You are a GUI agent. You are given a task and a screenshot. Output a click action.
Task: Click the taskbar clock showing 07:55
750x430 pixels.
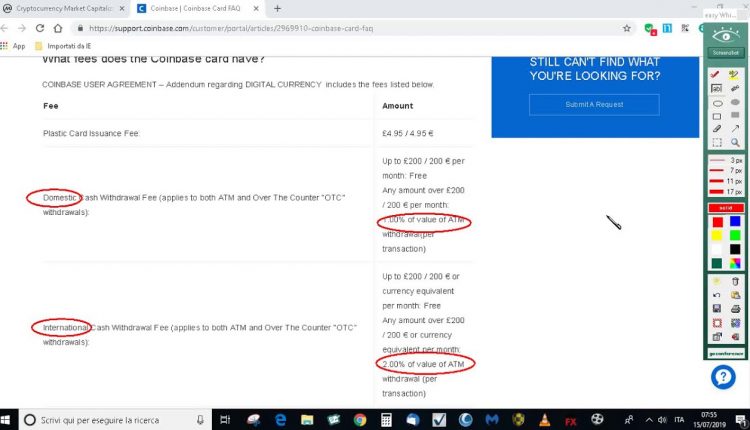pyautogui.click(x=709, y=419)
